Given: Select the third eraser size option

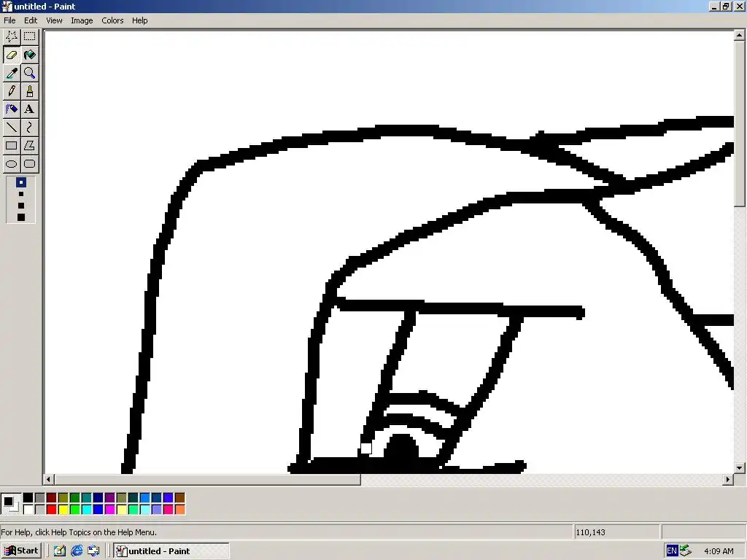Looking at the screenshot, I should (21, 205).
